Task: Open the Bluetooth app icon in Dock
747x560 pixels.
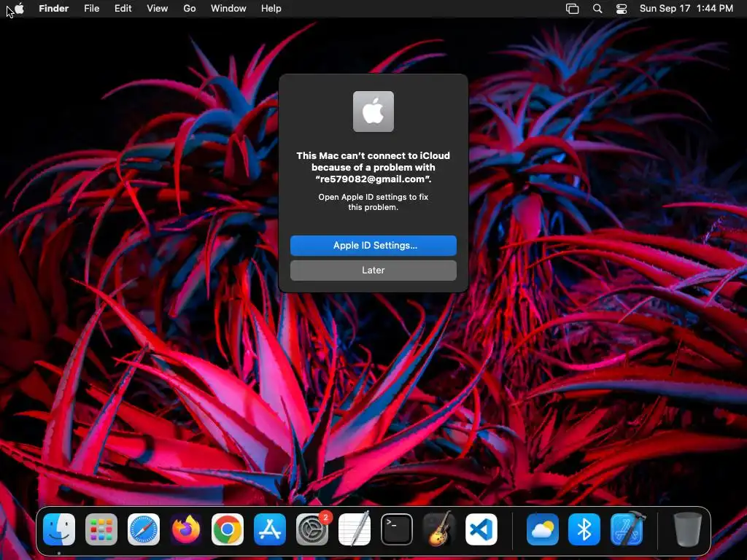Action: pyautogui.click(x=584, y=529)
